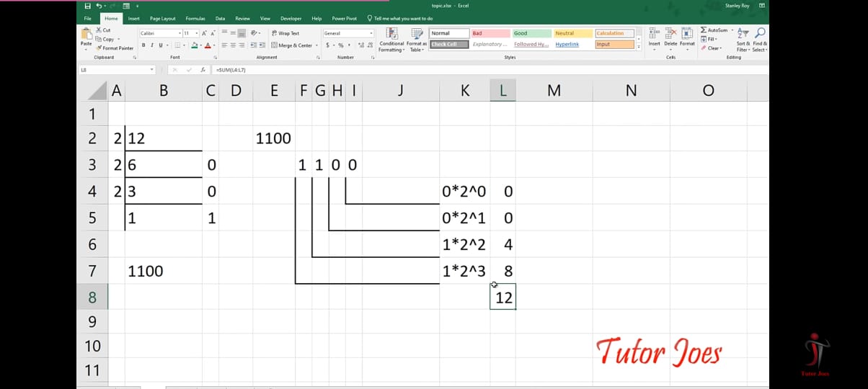Switch to the Formulas tab
Screen dimensions: 868x389
[195, 18]
